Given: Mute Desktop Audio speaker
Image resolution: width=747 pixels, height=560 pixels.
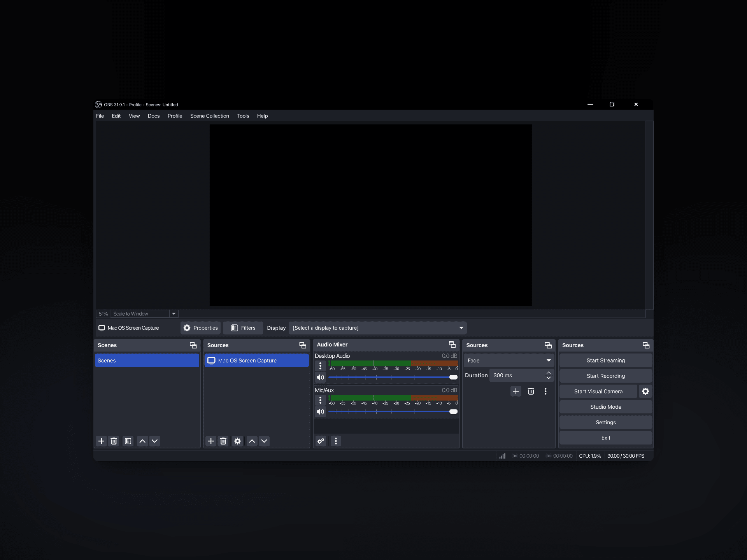Looking at the screenshot, I should (x=320, y=377).
